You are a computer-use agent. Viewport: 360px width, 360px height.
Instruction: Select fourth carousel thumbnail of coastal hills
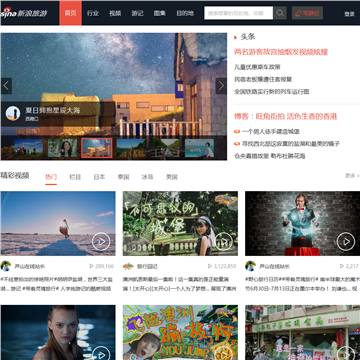(131, 148)
